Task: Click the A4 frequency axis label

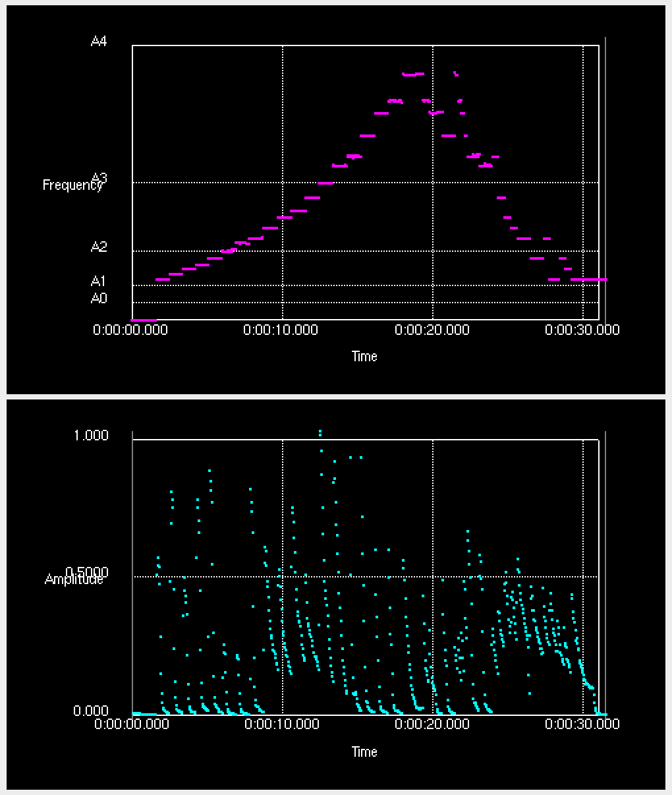Action: coord(98,42)
